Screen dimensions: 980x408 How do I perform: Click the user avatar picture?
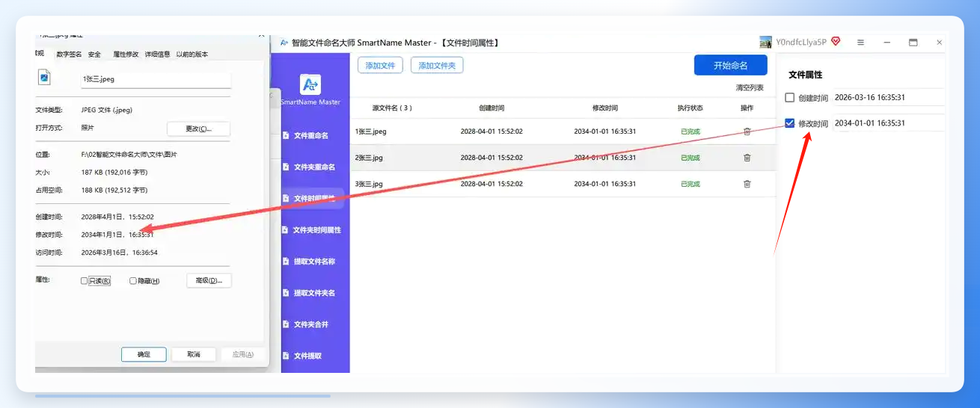(x=765, y=43)
